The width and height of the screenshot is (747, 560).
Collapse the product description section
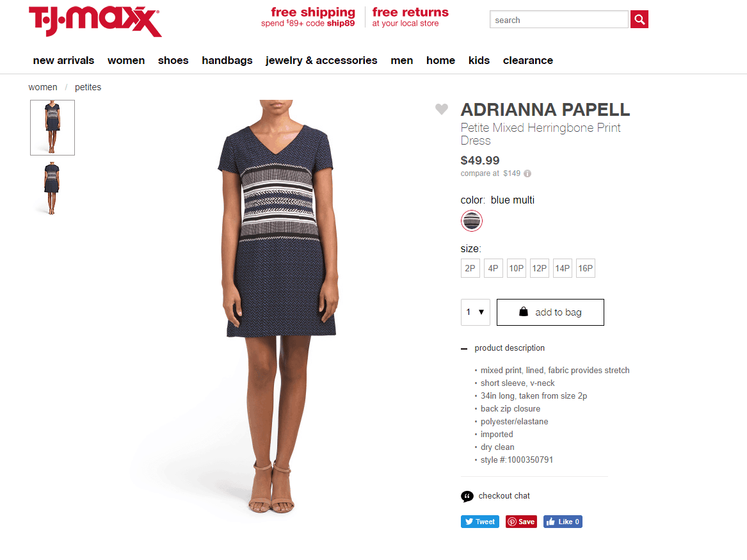pos(465,349)
